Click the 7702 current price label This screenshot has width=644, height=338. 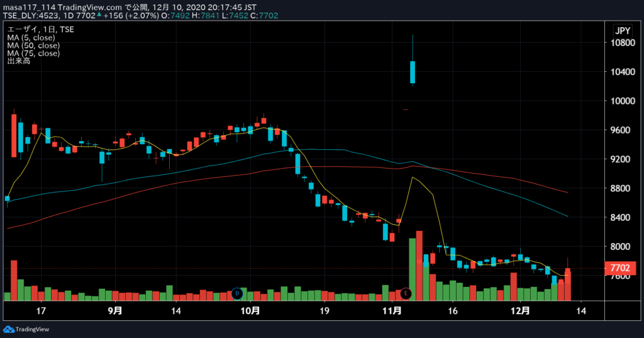[x=619, y=268]
